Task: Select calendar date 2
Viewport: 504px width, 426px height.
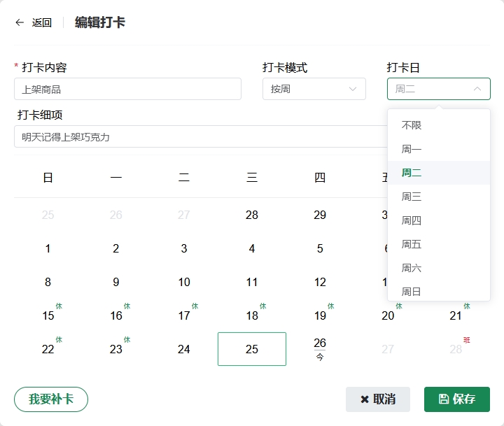Action: 116,248
